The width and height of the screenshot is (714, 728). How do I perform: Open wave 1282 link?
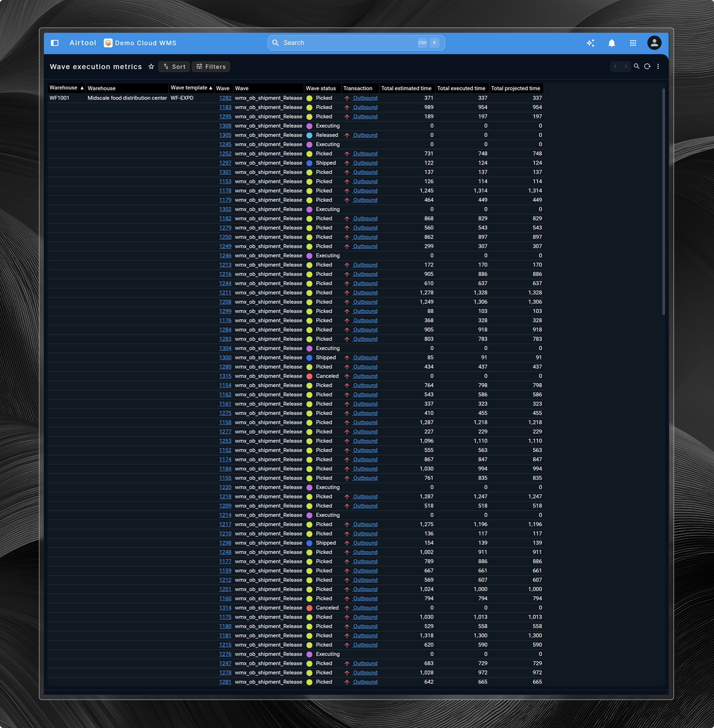225,98
